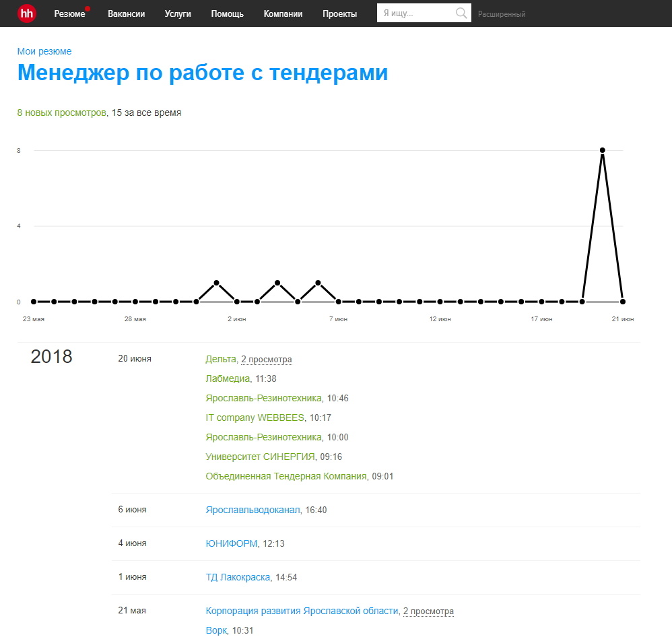Image resolution: width=672 pixels, height=637 pixels.
Task: Open the Ворк company link
Action: 216,630
